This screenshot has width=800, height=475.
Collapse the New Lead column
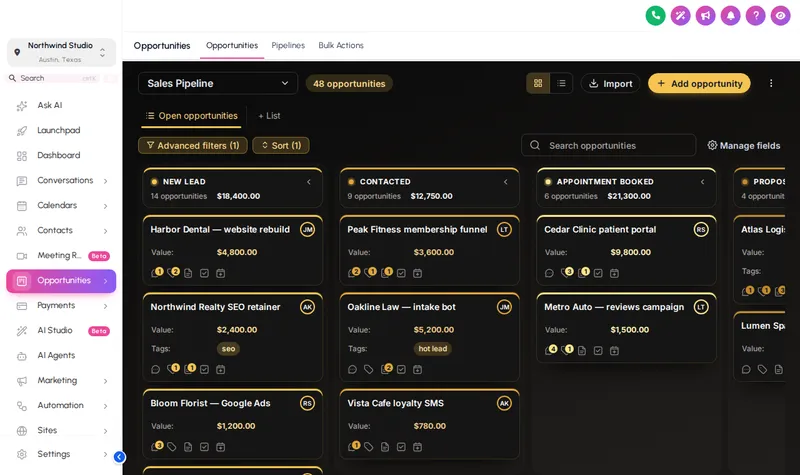point(309,182)
